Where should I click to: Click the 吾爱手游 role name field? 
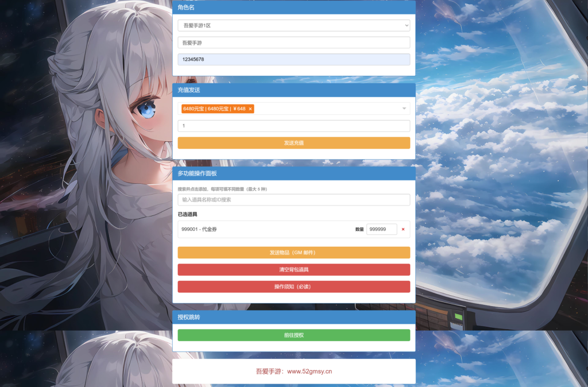293,42
